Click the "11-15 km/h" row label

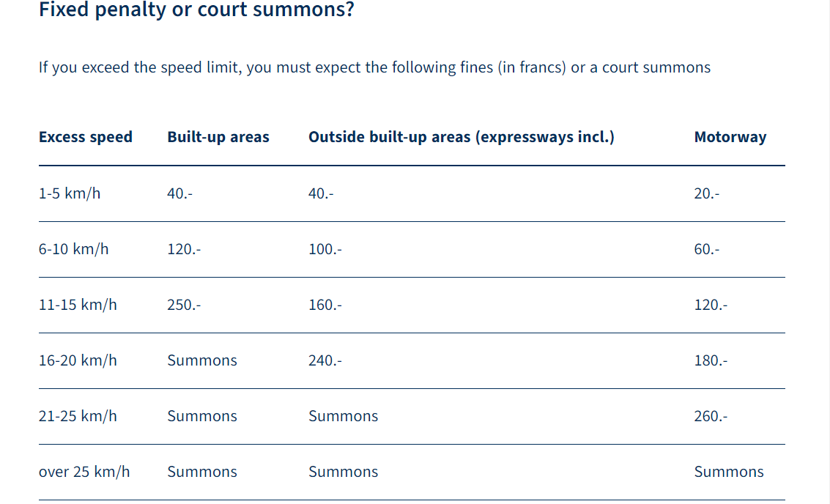tap(78, 305)
